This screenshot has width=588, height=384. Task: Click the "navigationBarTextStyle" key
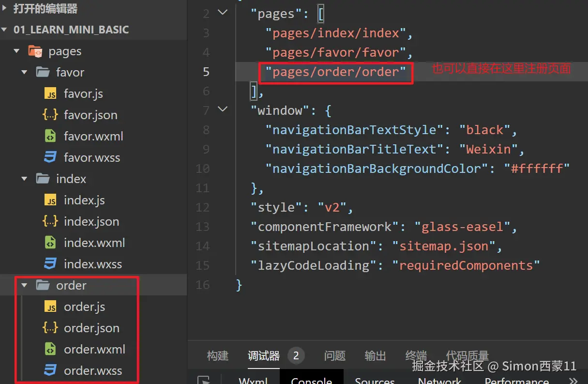(354, 130)
